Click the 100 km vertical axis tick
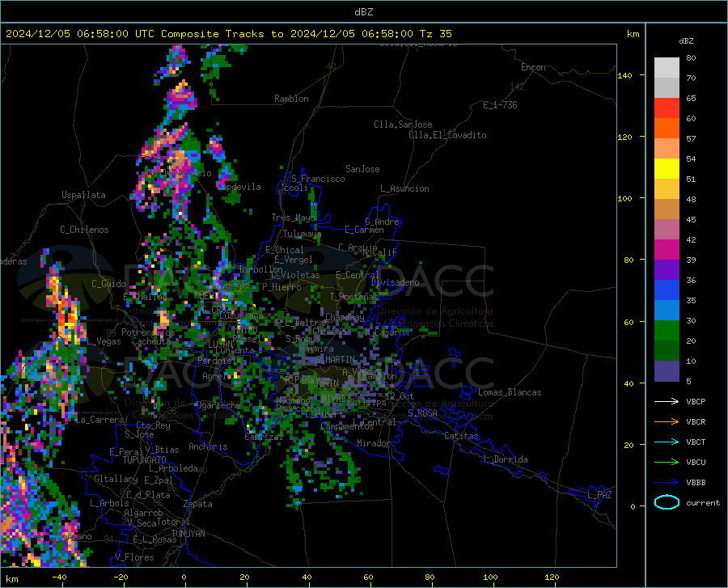 pos(625,198)
